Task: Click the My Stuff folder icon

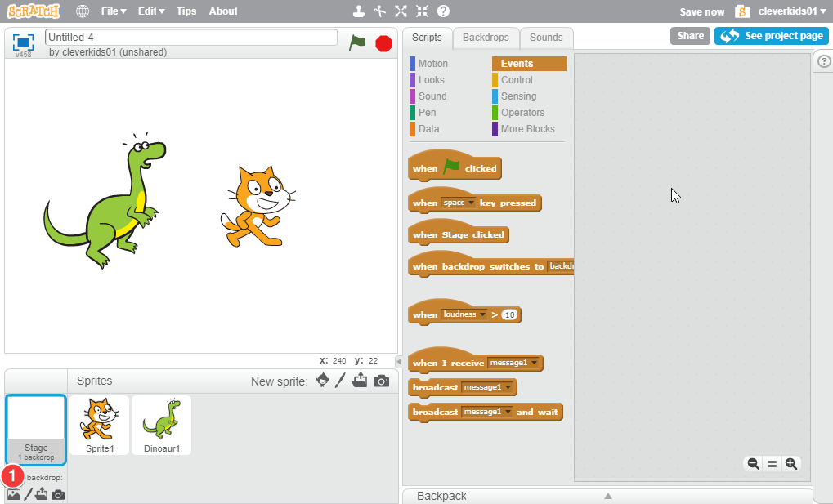Action: pos(742,11)
